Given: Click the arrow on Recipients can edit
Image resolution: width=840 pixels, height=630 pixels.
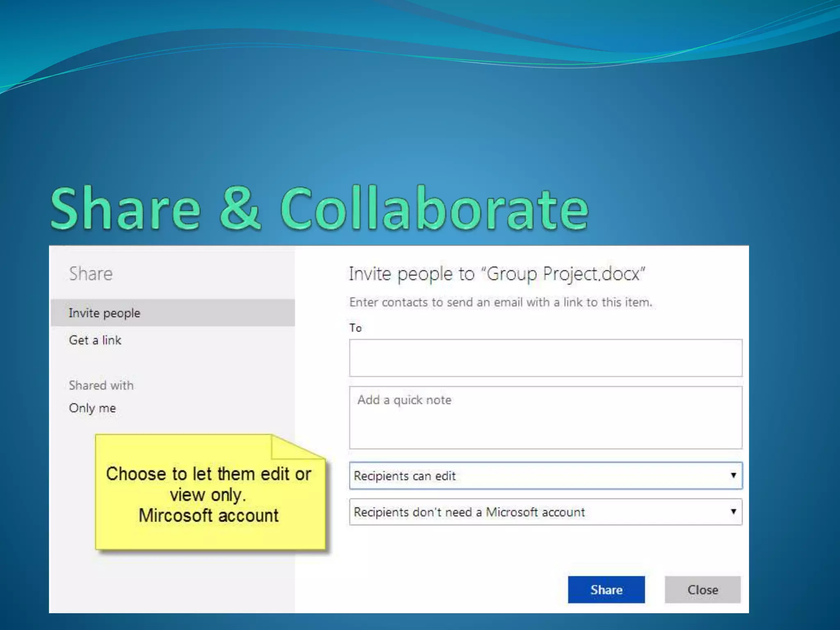Looking at the screenshot, I should [733, 475].
